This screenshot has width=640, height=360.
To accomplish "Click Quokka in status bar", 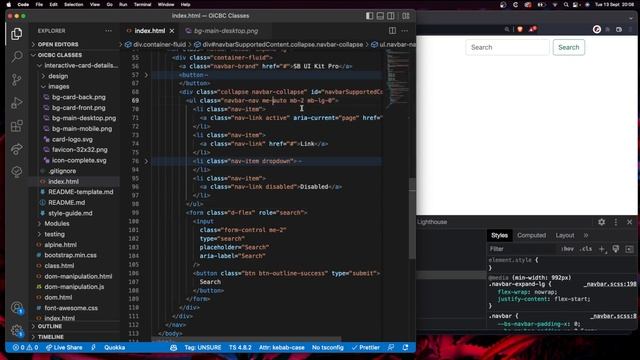I will click(x=114, y=347).
